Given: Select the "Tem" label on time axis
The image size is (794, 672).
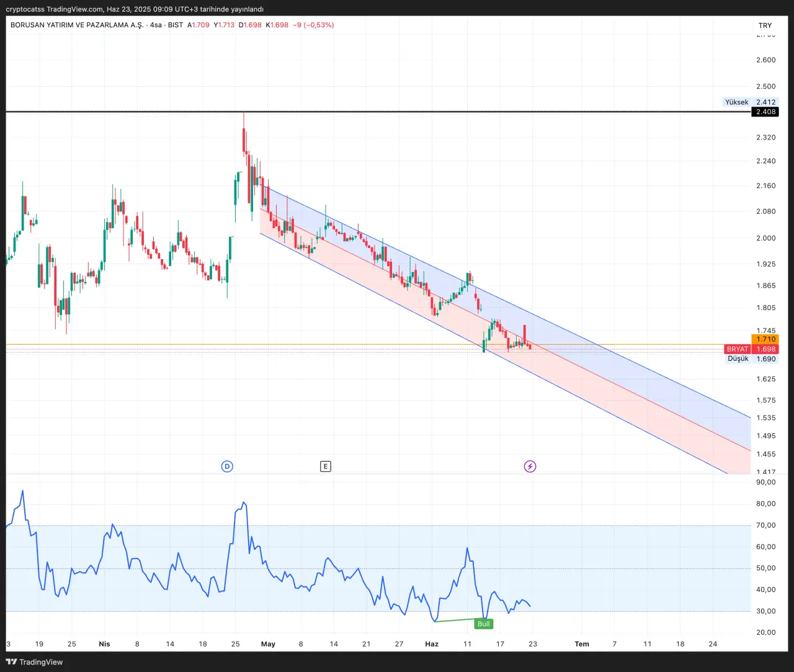Looking at the screenshot, I should tap(582, 644).
